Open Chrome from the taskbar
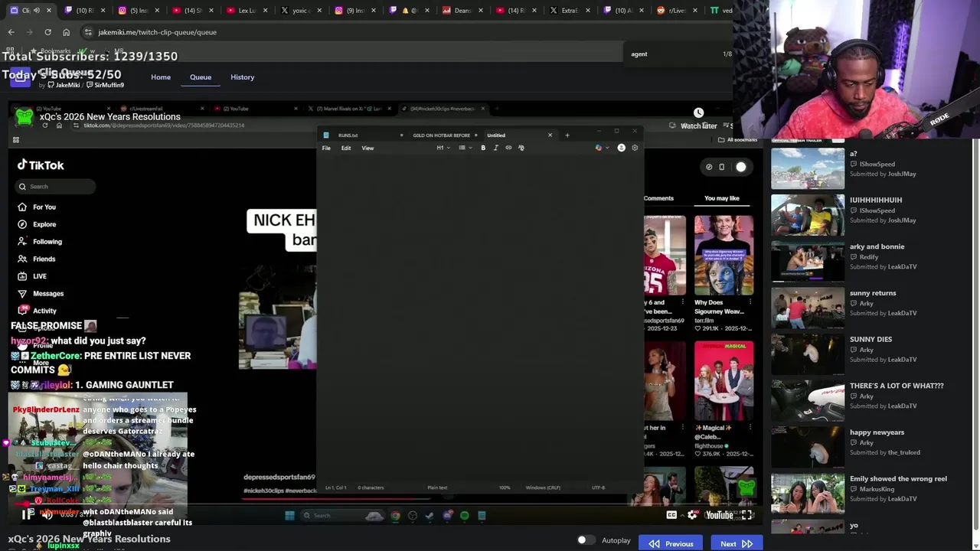 (395, 516)
